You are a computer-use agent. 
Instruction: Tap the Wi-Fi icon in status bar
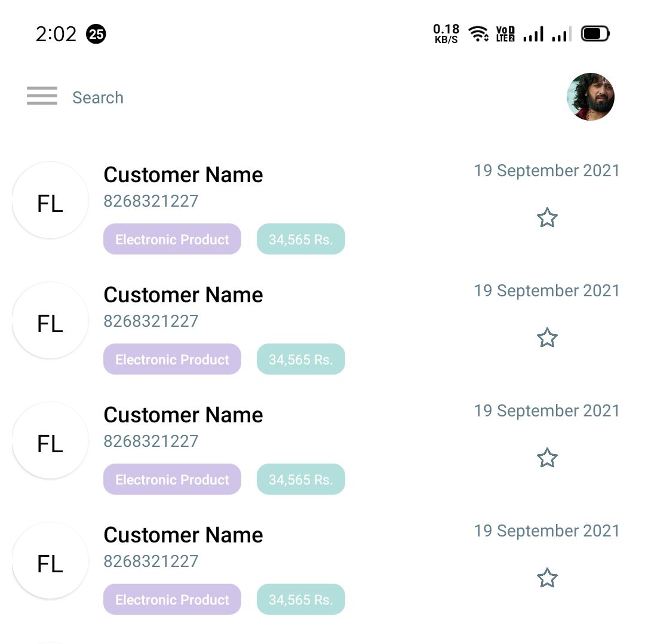(478, 34)
